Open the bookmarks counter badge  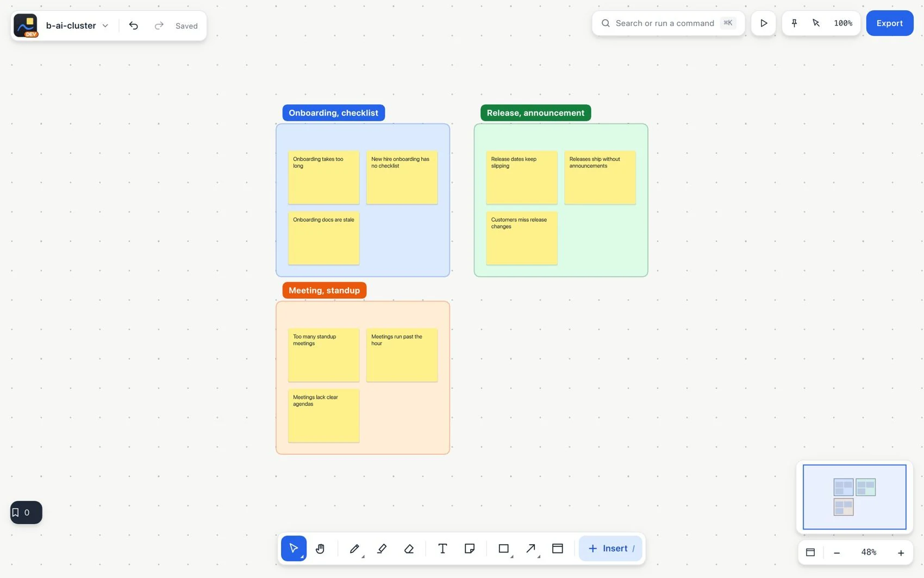[x=26, y=512]
